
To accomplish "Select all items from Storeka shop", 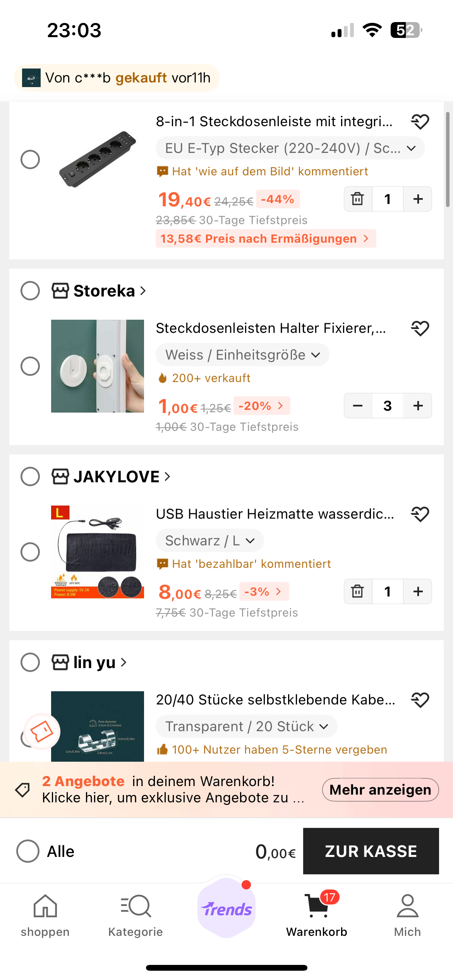I will pyautogui.click(x=30, y=291).
